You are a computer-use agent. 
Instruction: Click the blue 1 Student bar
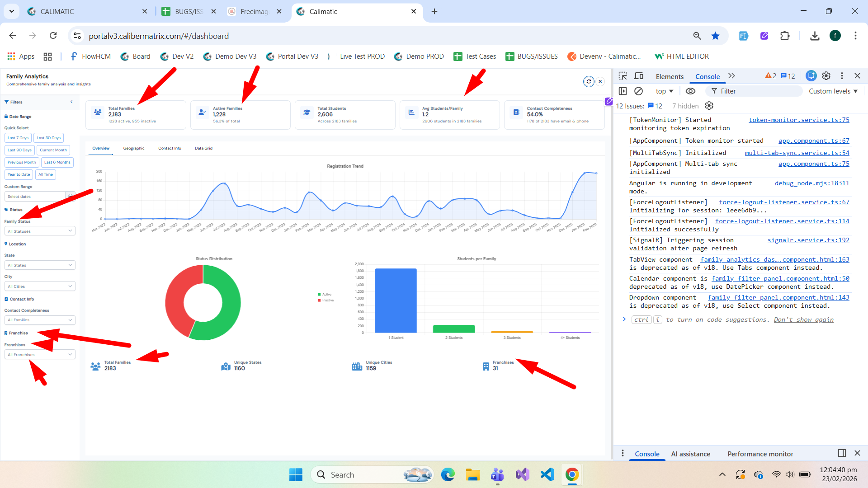point(396,300)
